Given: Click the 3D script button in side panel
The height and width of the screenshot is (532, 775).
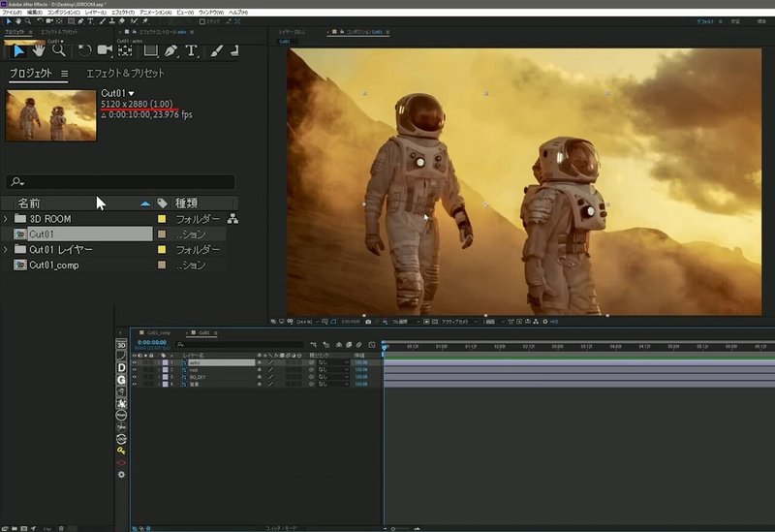Looking at the screenshot, I should point(121,345).
